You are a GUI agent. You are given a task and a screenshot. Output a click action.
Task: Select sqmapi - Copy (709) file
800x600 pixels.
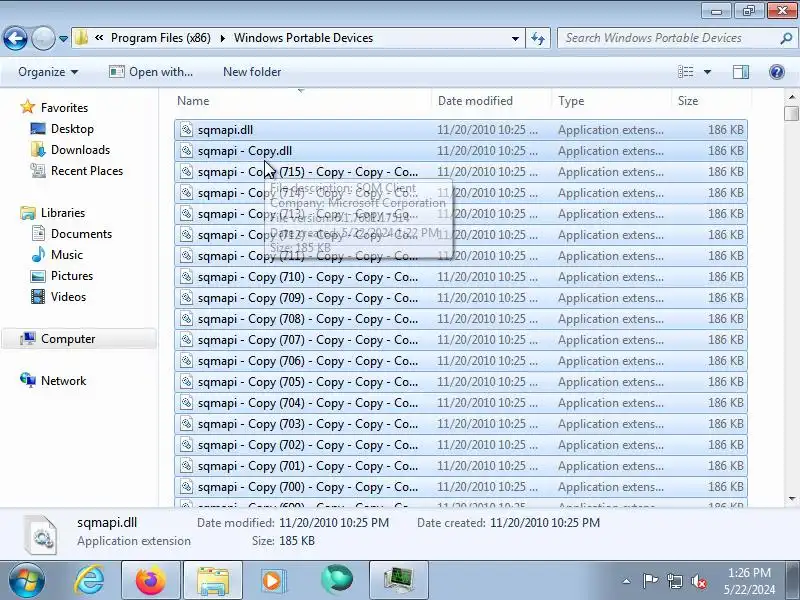pyautogui.click(x=461, y=297)
